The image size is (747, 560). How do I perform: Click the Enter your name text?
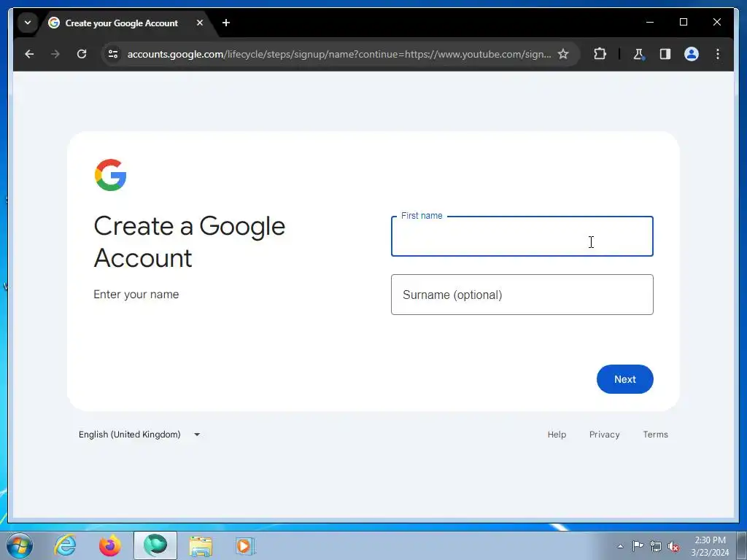[136, 295]
